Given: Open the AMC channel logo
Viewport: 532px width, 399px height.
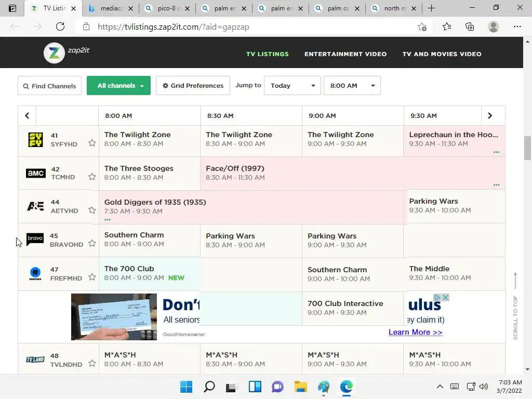Looking at the screenshot, I should click(x=36, y=173).
